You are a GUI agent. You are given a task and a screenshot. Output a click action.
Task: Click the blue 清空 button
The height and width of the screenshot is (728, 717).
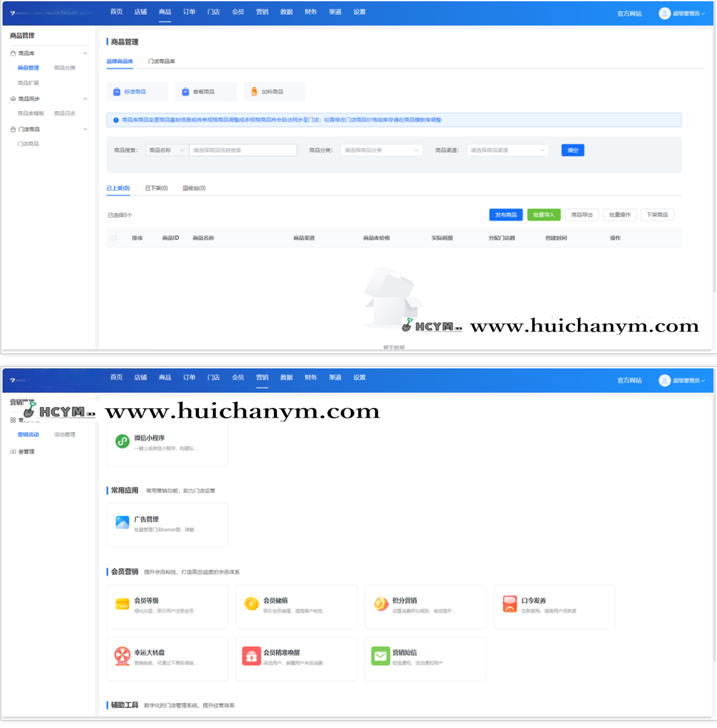click(x=573, y=150)
